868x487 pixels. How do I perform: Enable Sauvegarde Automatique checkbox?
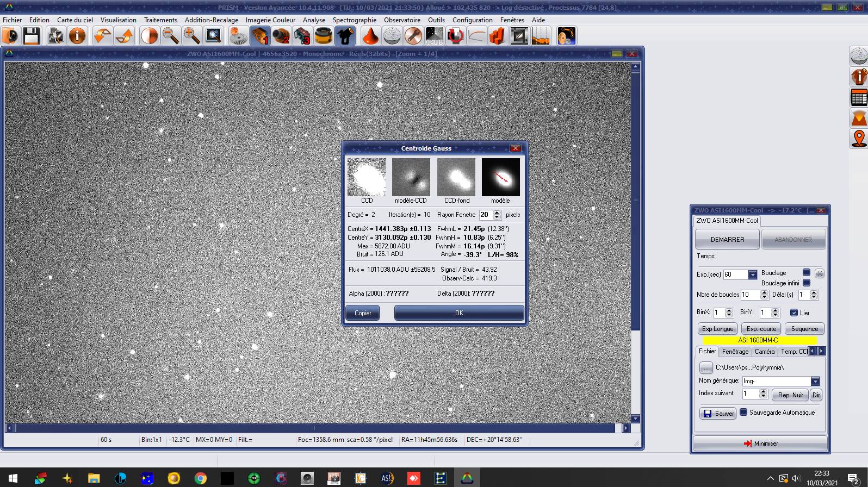(743, 412)
